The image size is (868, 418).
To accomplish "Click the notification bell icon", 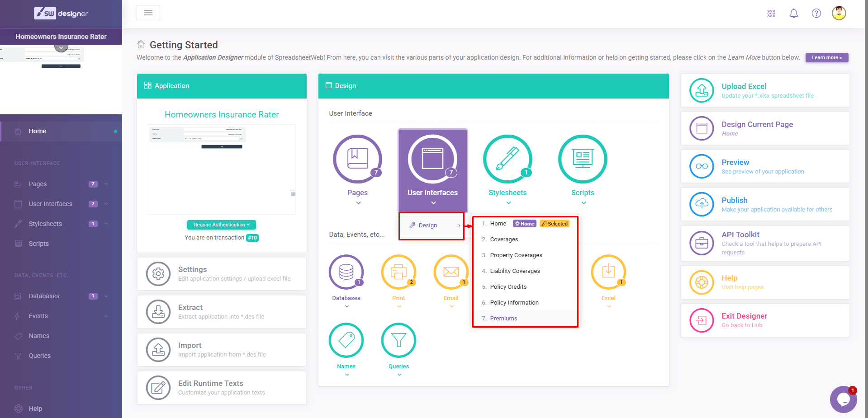I will (x=793, y=14).
